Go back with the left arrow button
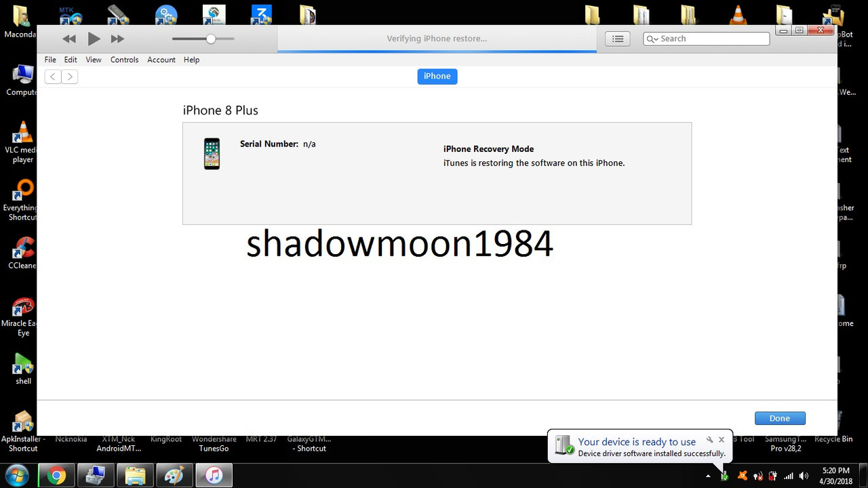The image size is (868, 488). pos(53,77)
